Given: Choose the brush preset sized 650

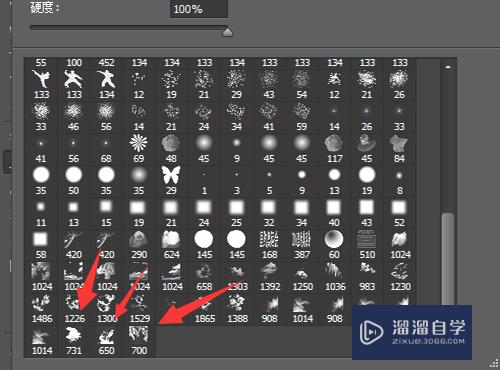Looking at the screenshot, I should 106,335.
